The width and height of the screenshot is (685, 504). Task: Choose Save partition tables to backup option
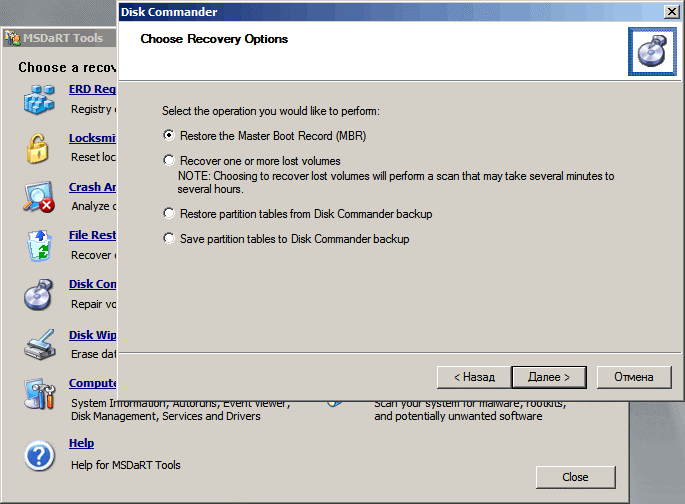tap(287, 239)
